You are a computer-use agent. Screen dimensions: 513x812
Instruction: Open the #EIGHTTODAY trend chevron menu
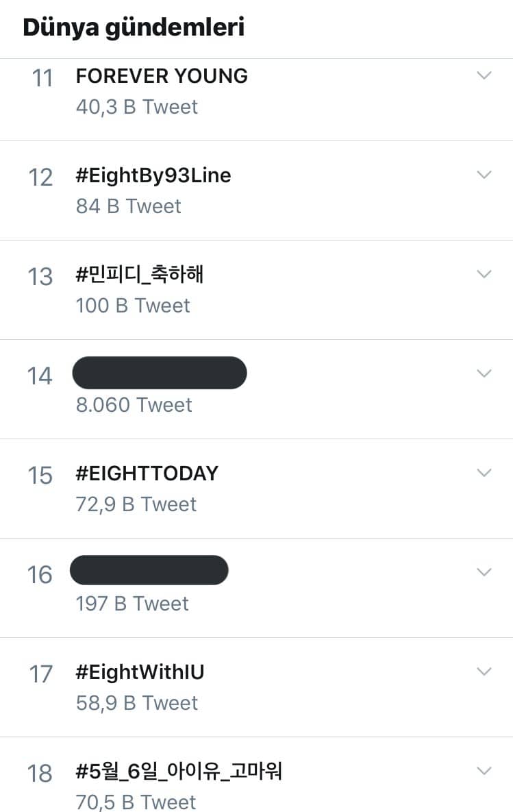(484, 473)
